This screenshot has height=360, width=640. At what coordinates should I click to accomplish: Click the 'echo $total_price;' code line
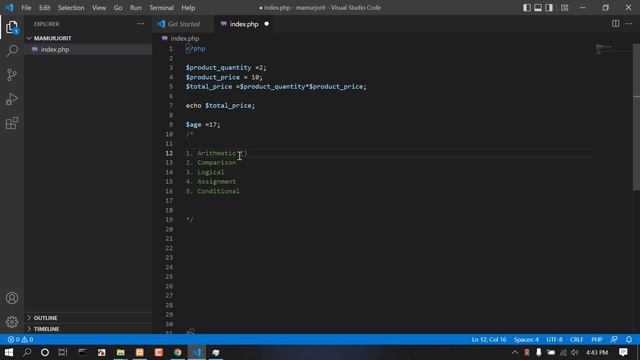coord(220,106)
